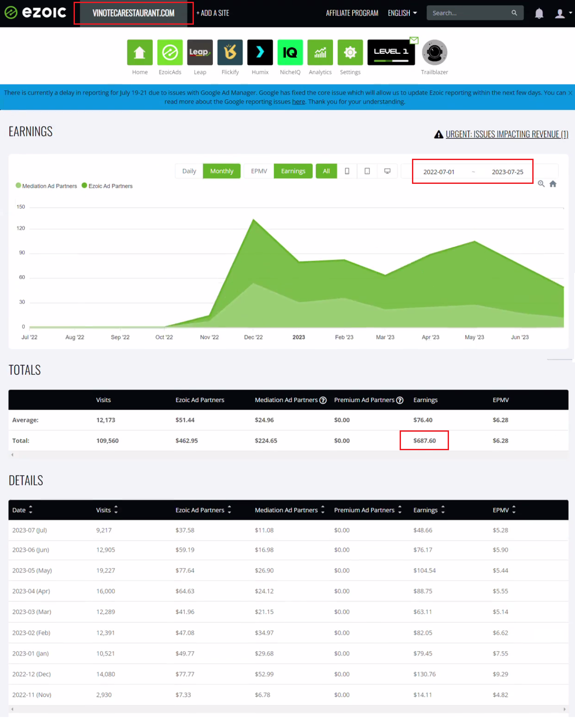Switch chart to Daily view
The height and width of the screenshot is (728, 575).
coord(189,171)
